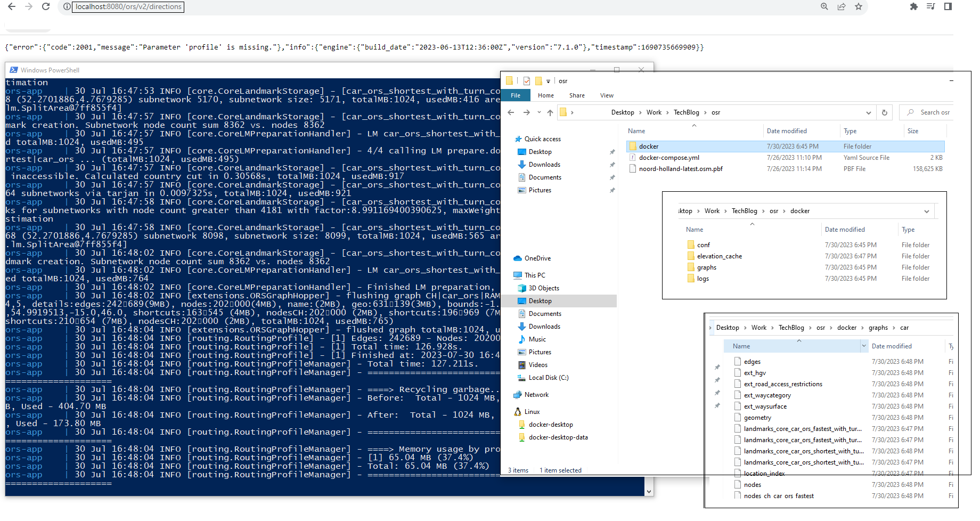The height and width of the screenshot is (521, 980).
Task: Sort by Size column header
Action: [913, 131]
